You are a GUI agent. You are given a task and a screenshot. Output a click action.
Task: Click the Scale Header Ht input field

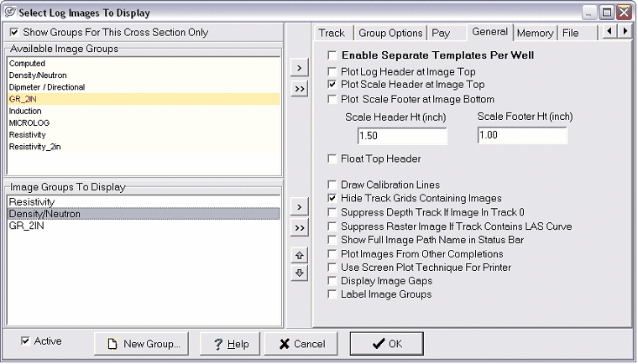402,135
